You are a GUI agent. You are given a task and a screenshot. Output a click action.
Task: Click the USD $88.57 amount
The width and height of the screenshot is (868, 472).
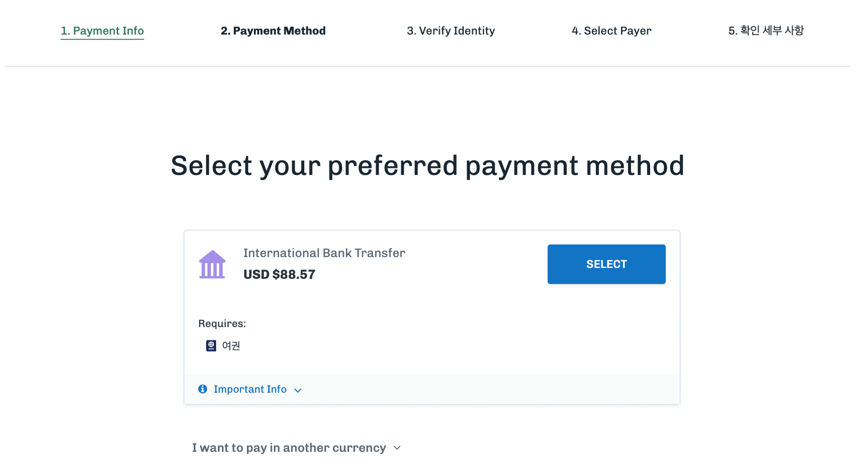point(279,274)
